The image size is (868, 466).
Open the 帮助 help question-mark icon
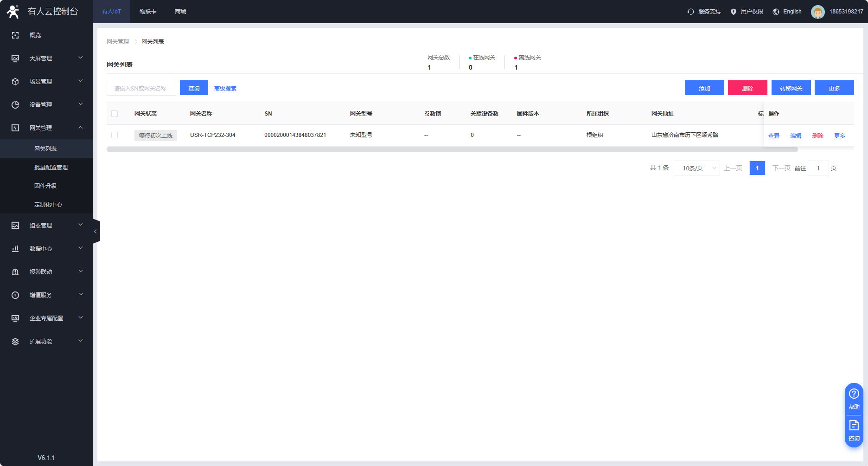(x=854, y=394)
